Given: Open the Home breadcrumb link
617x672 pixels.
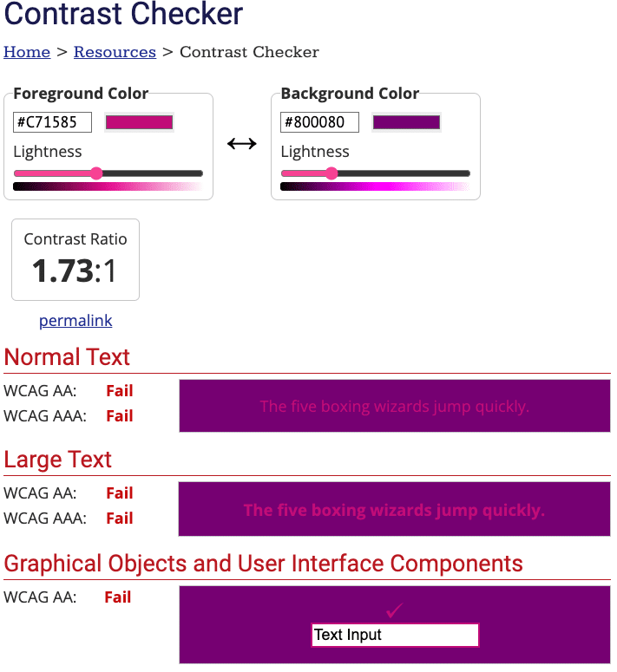Looking at the screenshot, I should (x=27, y=52).
